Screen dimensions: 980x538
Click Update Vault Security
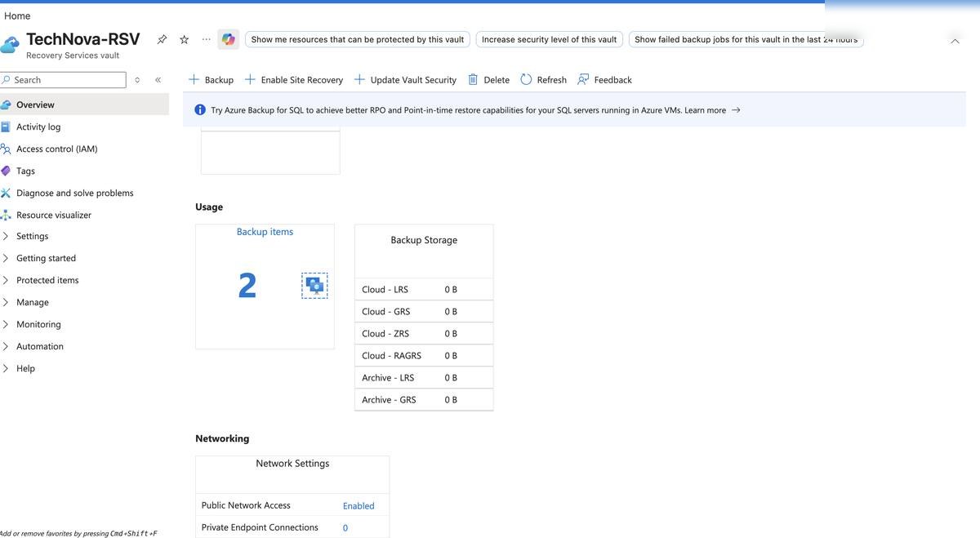click(x=405, y=79)
